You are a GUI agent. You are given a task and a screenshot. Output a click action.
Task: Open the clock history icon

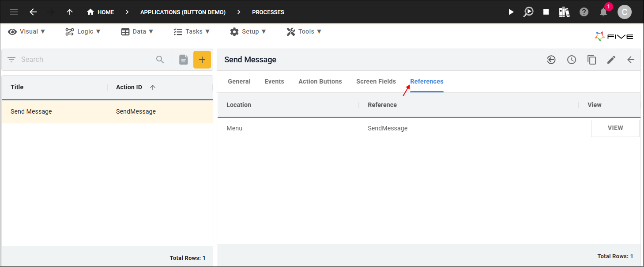click(572, 60)
